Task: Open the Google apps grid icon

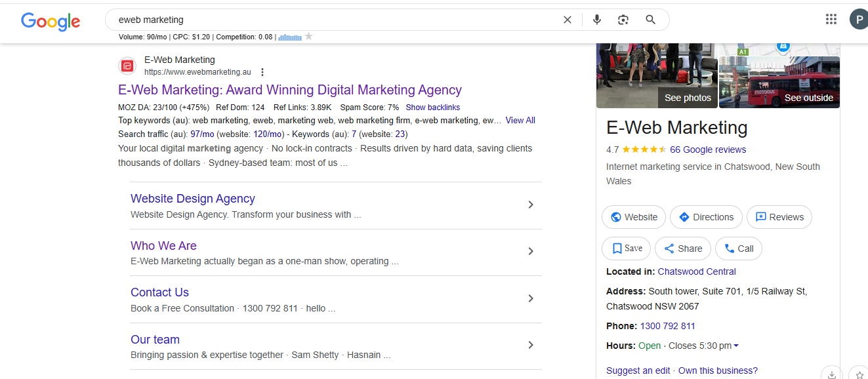Action: coord(831,19)
